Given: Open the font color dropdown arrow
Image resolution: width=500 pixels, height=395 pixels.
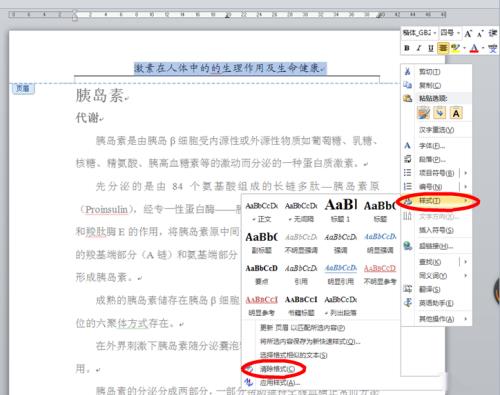Looking at the screenshot, I should click(483, 48).
